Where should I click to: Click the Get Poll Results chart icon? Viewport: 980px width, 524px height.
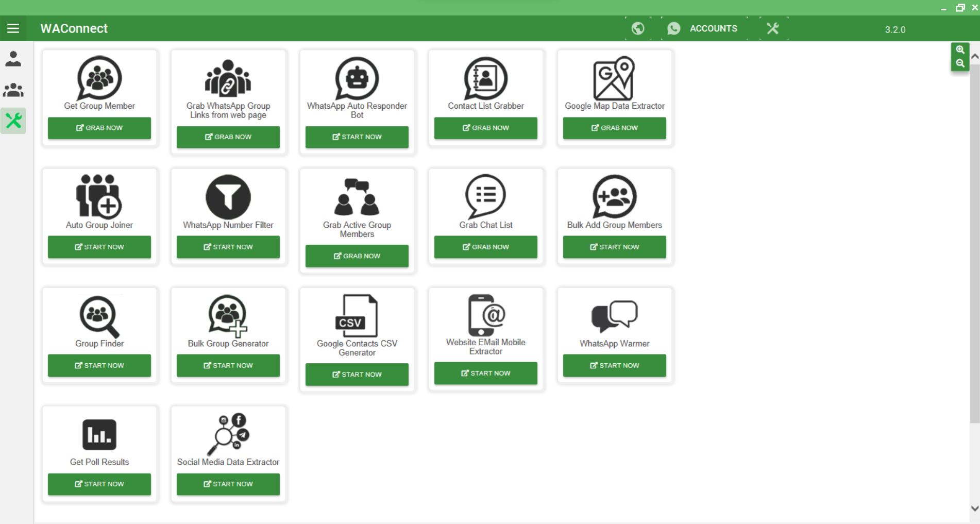(99, 434)
